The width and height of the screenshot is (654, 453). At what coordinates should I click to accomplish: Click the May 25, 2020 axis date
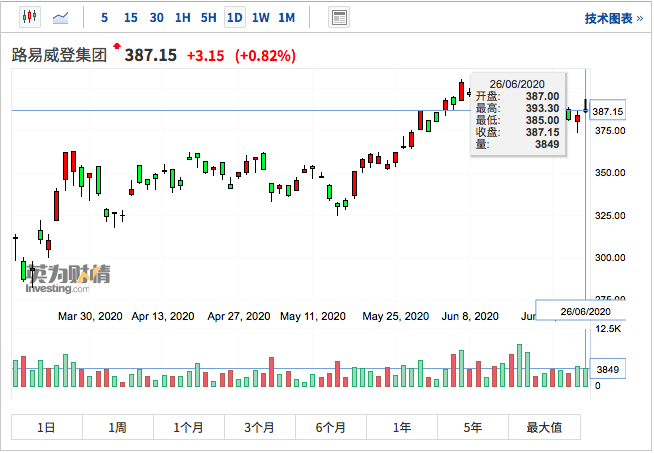395,316
